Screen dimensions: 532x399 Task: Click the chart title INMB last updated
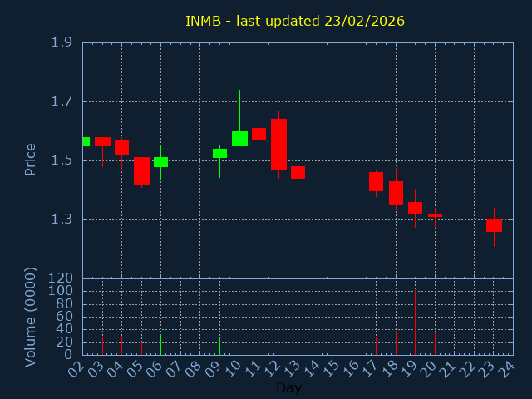click(x=294, y=21)
